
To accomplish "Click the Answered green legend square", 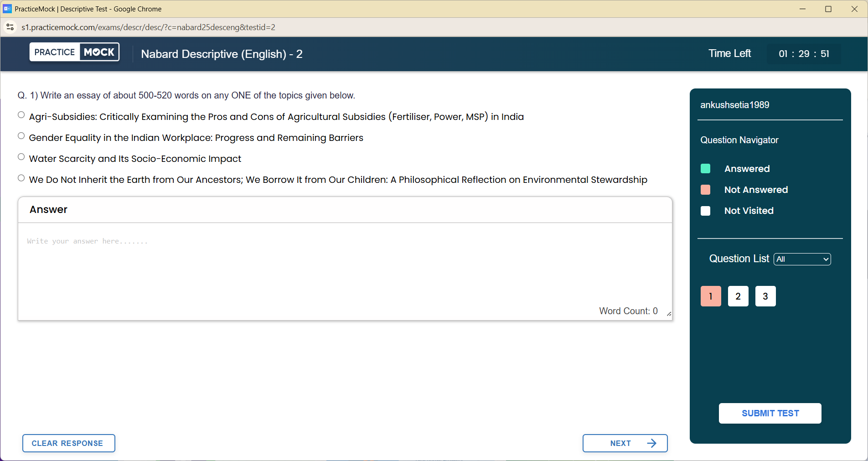I will click(x=705, y=168).
